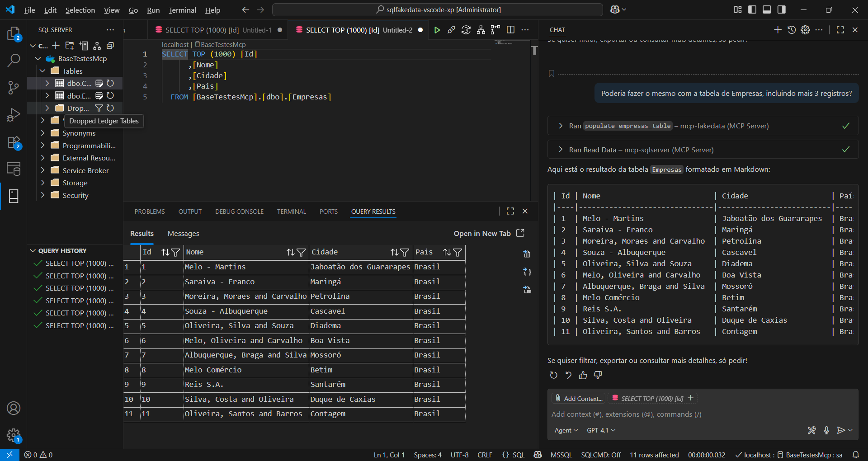Switch to the Messages results tab
868x461 pixels.
[183, 234]
